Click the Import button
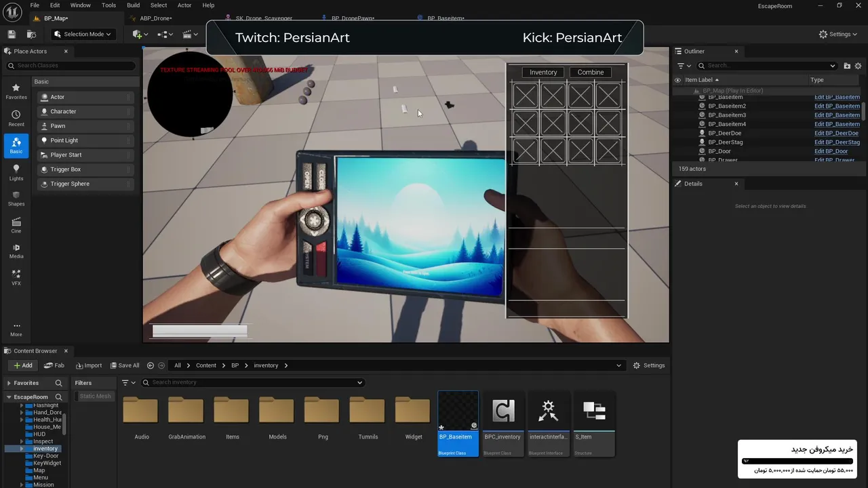 (x=89, y=365)
